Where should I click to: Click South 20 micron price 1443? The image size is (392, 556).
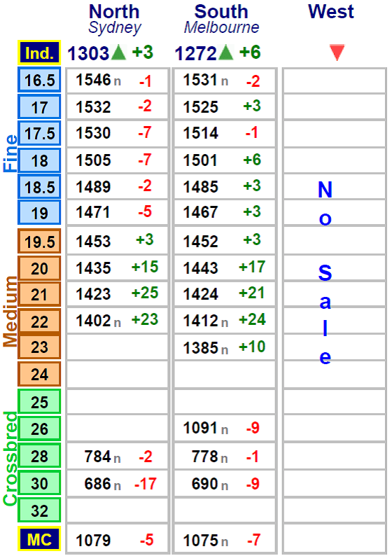tap(201, 267)
